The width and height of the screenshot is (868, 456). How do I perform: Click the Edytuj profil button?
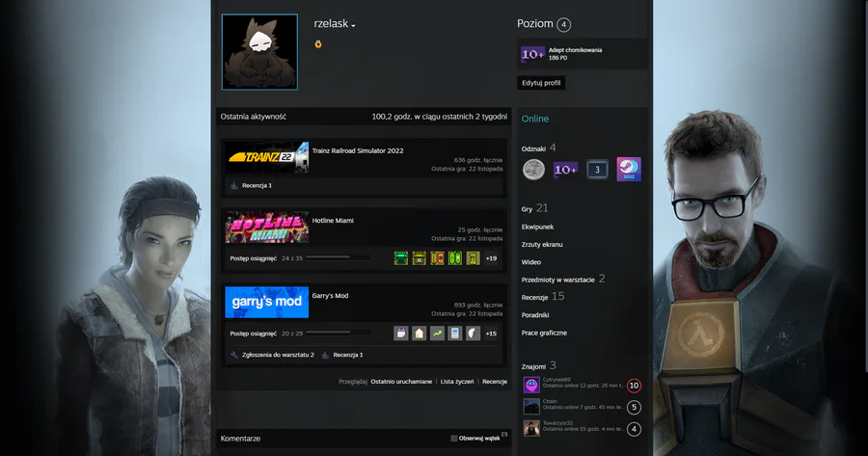click(x=541, y=83)
